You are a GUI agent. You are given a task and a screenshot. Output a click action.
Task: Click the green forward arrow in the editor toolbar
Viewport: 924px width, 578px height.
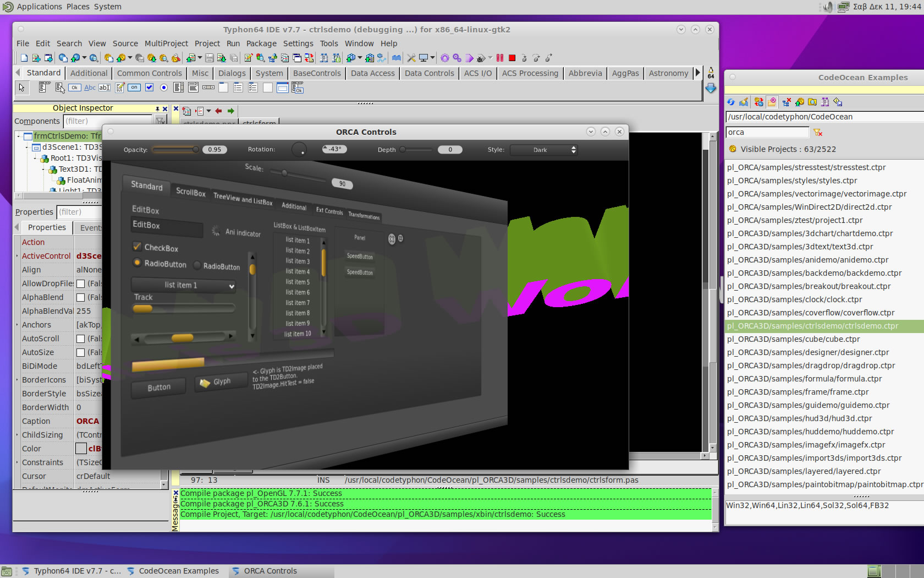(231, 111)
